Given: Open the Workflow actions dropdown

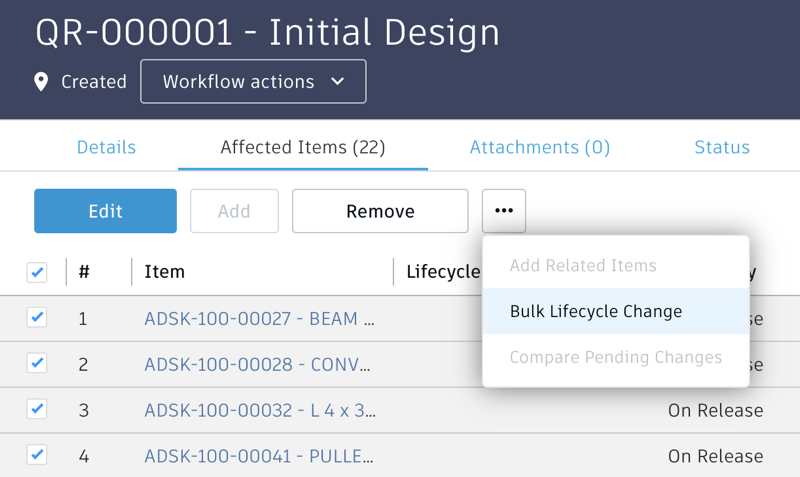Looking at the screenshot, I should click(x=253, y=82).
